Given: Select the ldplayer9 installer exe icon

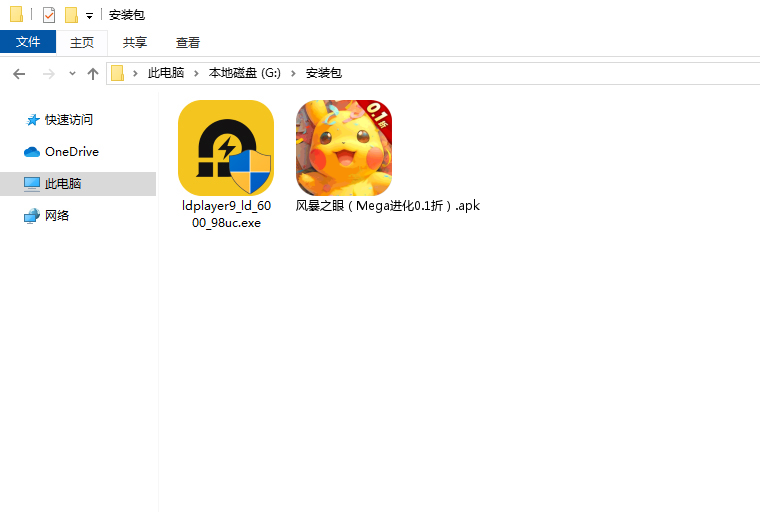Looking at the screenshot, I should pos(226,148).
